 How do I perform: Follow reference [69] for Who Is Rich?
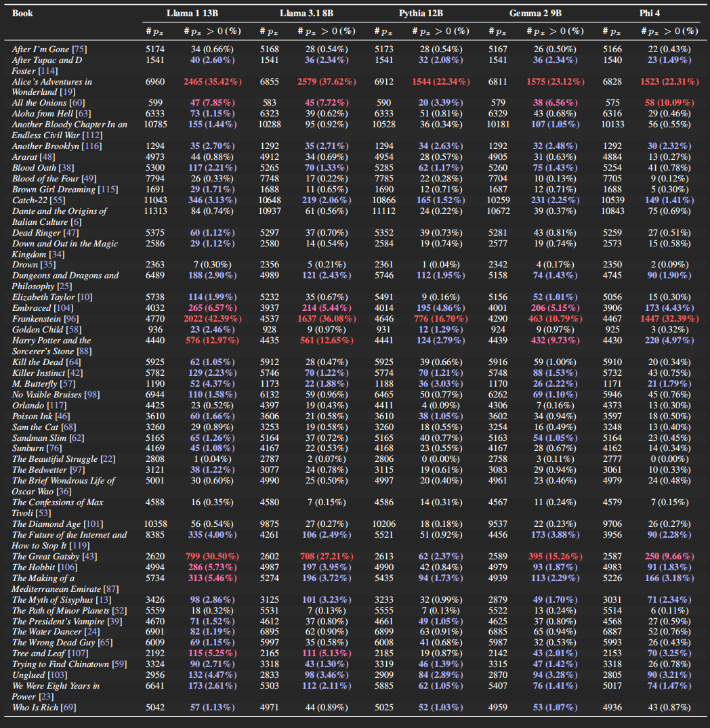(68, 708)
